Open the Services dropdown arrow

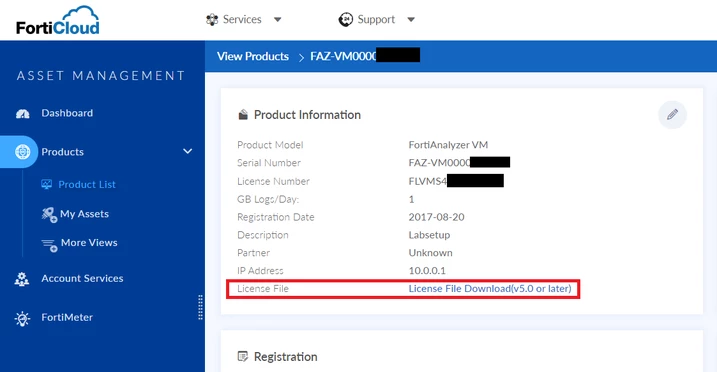(278, 20)
